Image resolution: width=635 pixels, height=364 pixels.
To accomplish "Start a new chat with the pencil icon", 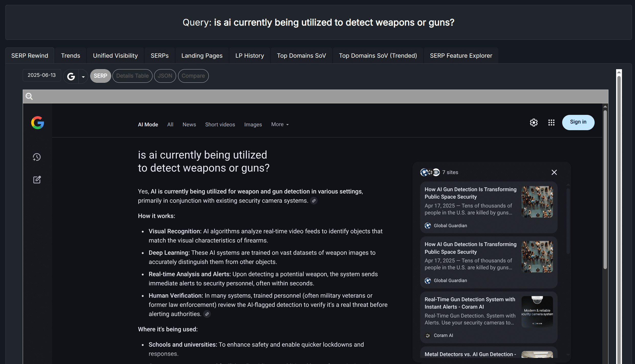I will 37,180.
